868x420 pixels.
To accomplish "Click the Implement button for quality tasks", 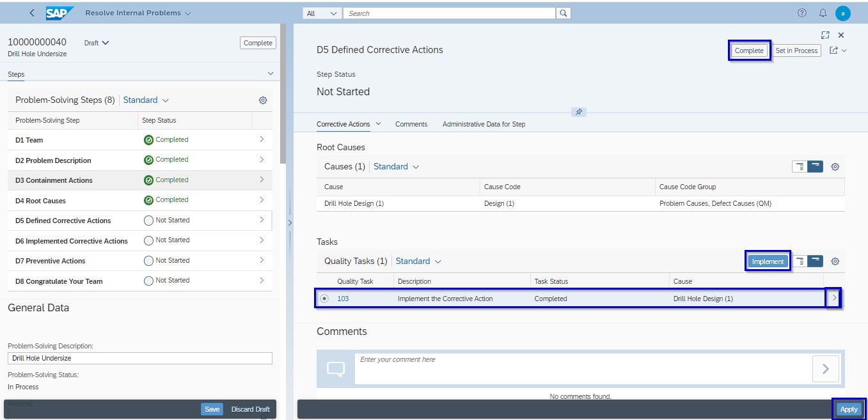I will pos(768,261).
